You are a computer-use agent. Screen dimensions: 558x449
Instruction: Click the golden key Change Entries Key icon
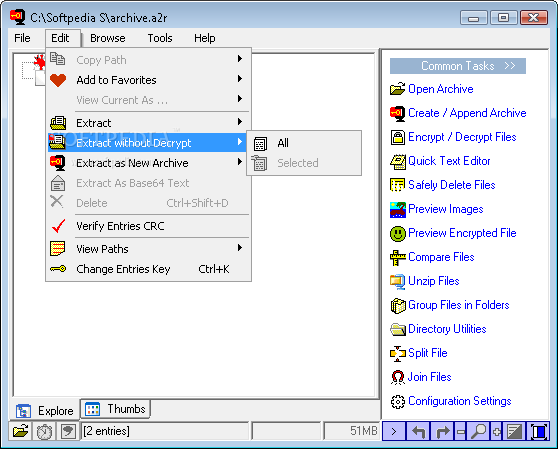(58, 269)
